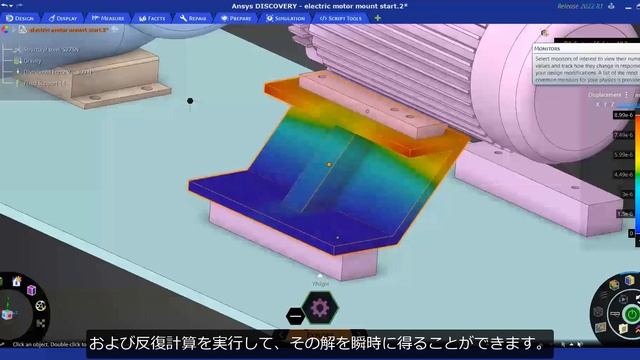This screenshot has width=640, height=360.
Task: Click the legend minimum value 0
Action: point(631,233)
